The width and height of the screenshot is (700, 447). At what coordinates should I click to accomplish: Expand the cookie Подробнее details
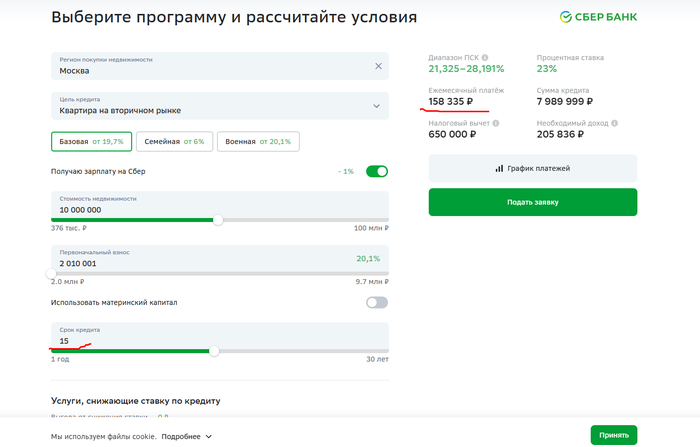coord(187,436)
